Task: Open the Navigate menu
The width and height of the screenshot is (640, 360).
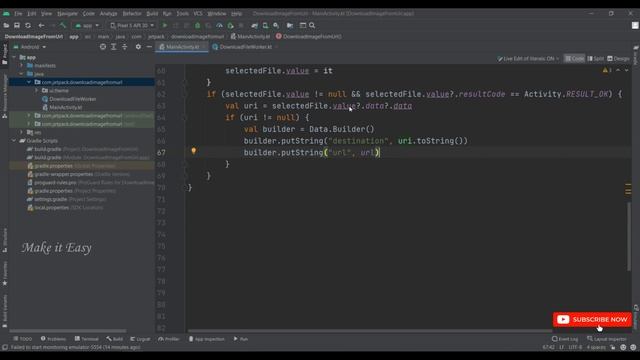Action: point(67,13)
